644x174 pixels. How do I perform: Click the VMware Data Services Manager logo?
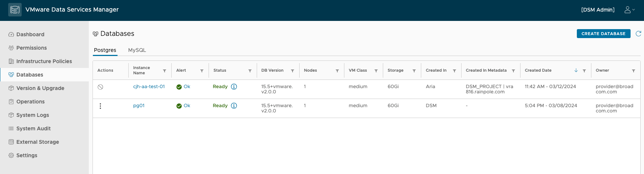[15, 10]
